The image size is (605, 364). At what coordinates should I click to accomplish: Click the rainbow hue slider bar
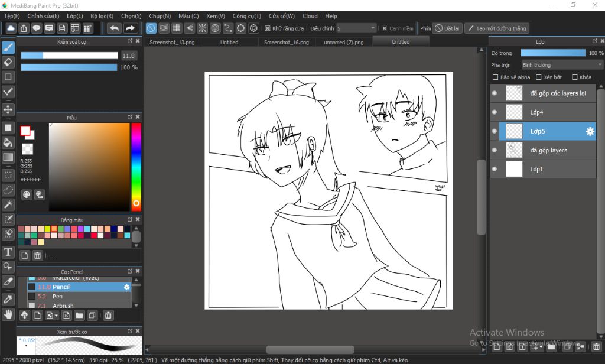tap(136, 167)
